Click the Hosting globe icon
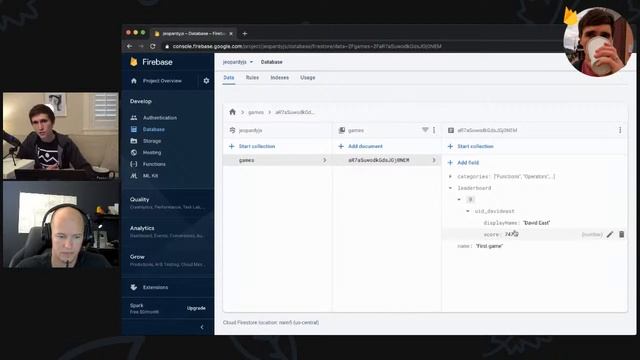The width and height of the screenshot is (640, 360). [134, 152]
